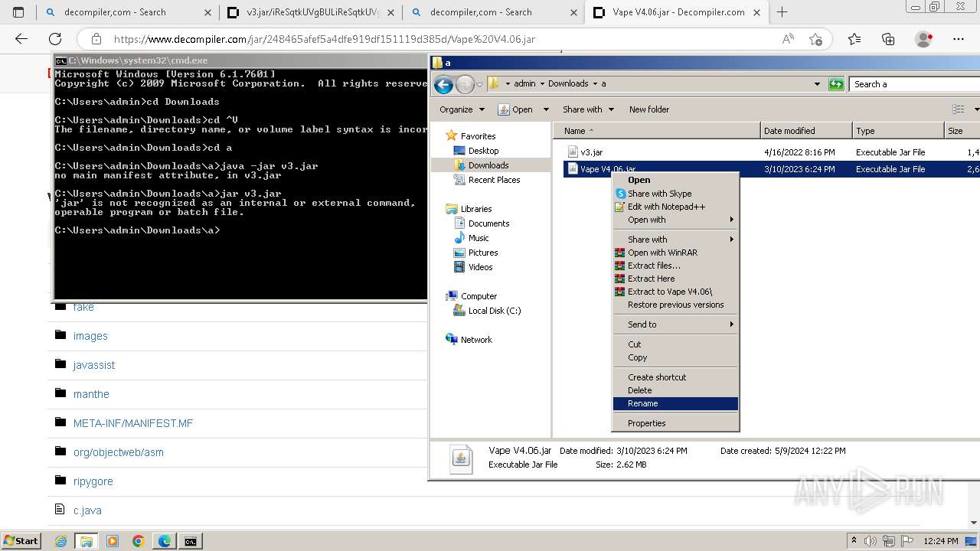This screenshot has height=551, width=980.
Task: Choose Cut in context menu
Action: pyautogui.click(x=676, y=344)
